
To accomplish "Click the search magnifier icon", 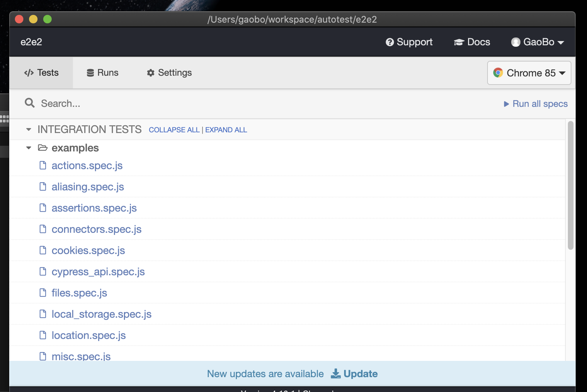I will point(30,103).
